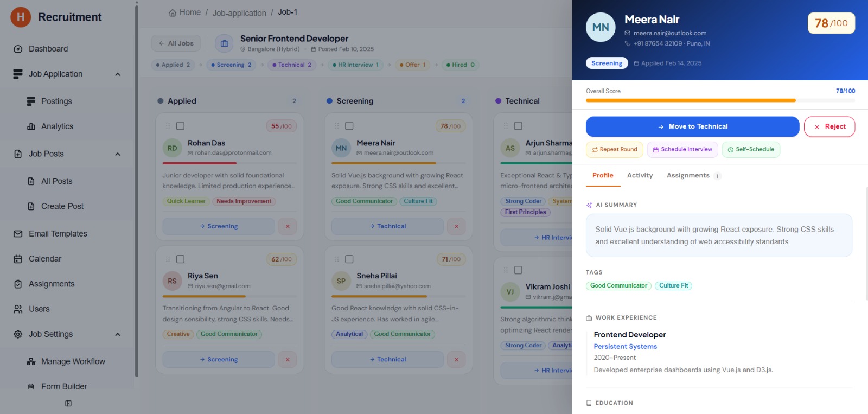
Task: Tick the checkbox on Rohan Das card
Action: click(181, 126)
